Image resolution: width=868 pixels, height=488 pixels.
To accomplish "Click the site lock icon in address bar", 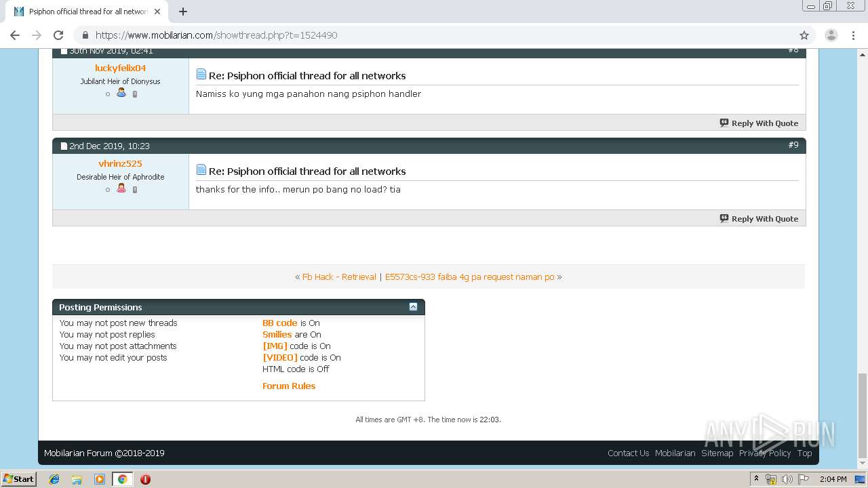I will click(85, 35).
